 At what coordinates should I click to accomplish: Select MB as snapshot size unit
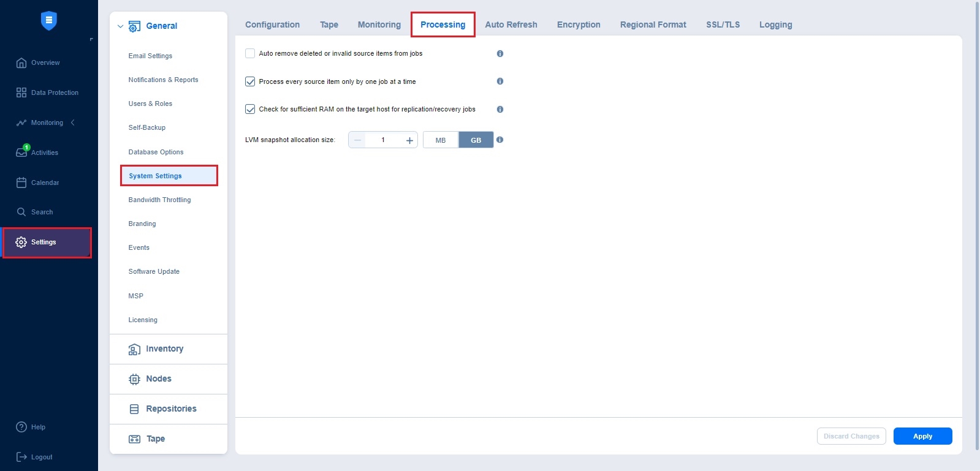pos(441,140)
